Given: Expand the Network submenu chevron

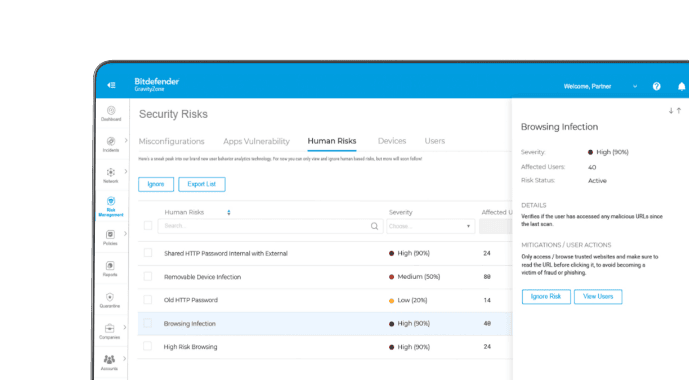Looking at the screenshot, I should [x=126, y=171].
